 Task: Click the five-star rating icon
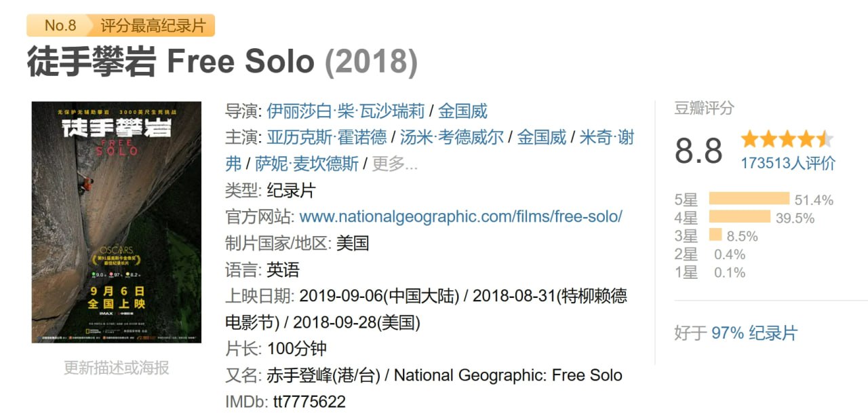(787, 140)
